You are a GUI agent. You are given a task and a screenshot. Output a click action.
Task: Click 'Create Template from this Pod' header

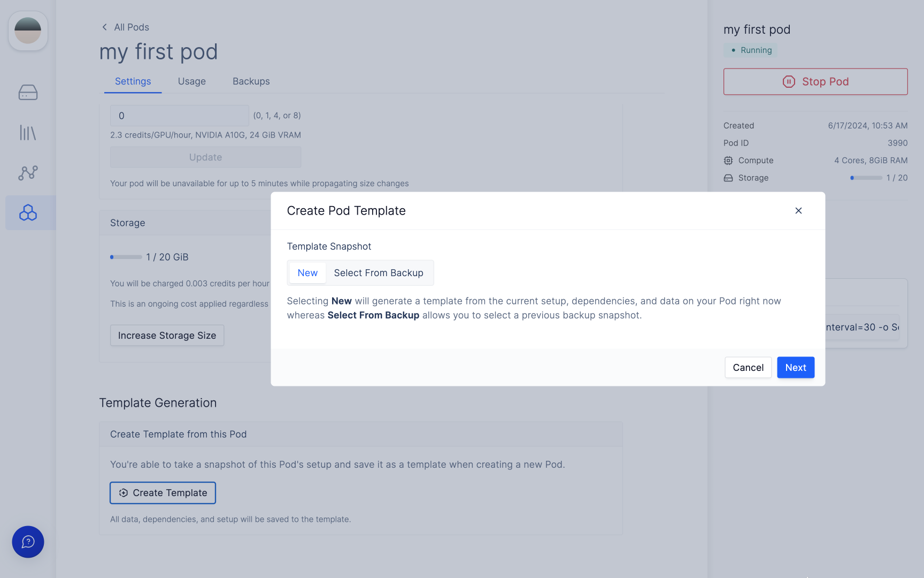[361, 434]
